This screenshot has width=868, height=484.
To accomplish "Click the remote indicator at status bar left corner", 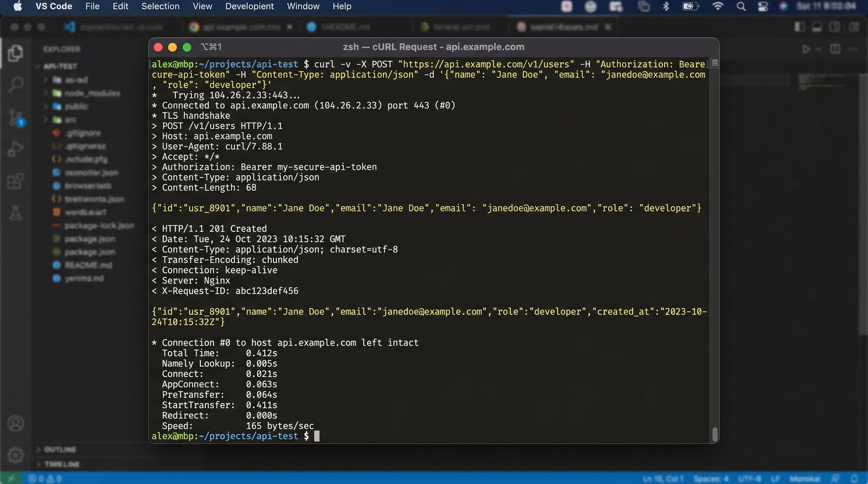I will coord(11,478).
